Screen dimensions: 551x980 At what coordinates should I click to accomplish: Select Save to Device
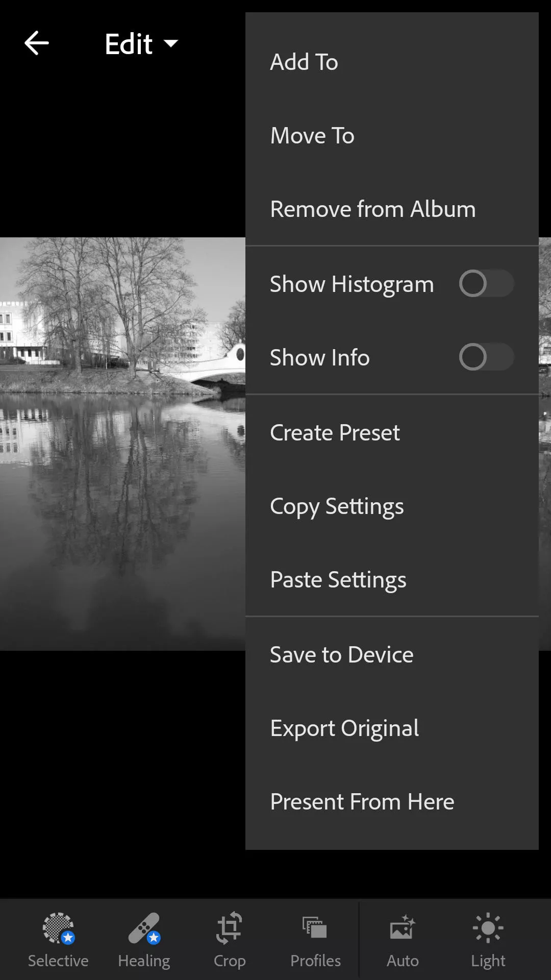click(392, 655)
